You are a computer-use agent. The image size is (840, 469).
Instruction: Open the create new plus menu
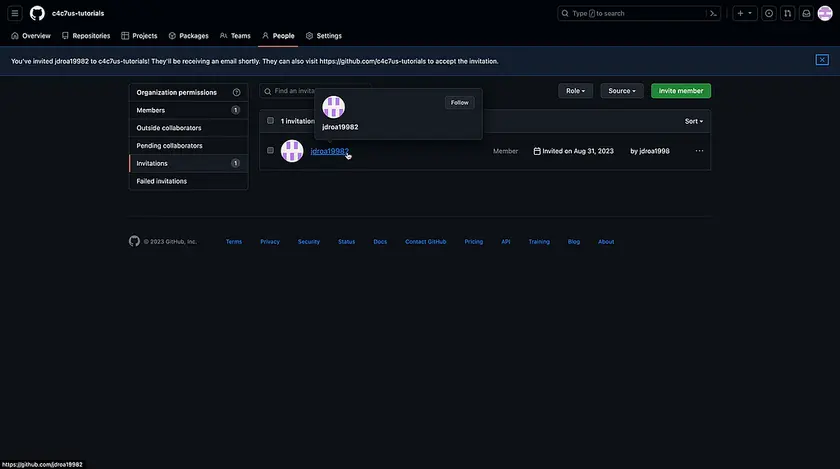[744, 13]
